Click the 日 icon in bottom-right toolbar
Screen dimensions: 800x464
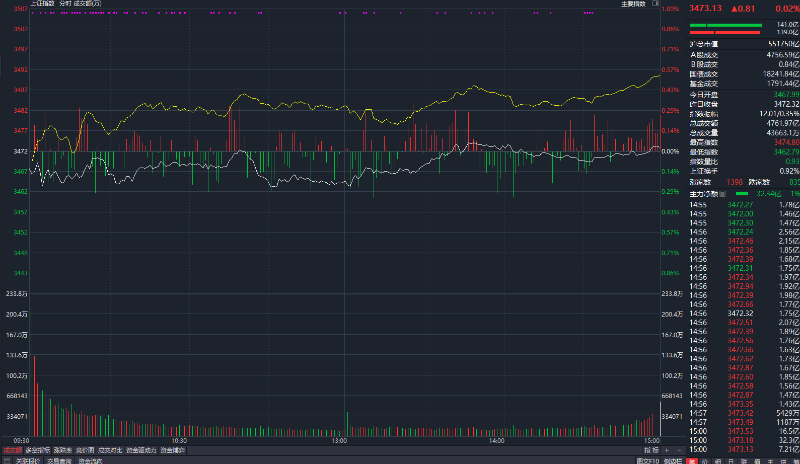(x=730, y=460)
